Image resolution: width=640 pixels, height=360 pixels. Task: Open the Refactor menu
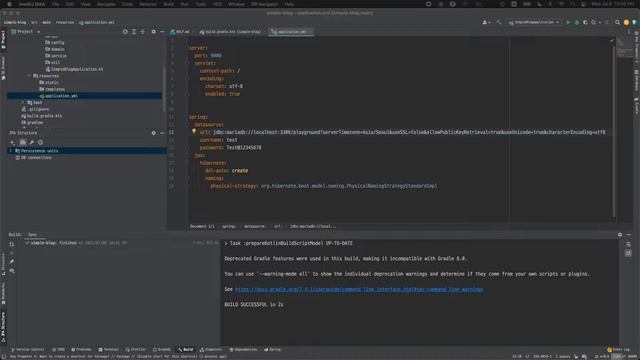click(x=148, y=4)
